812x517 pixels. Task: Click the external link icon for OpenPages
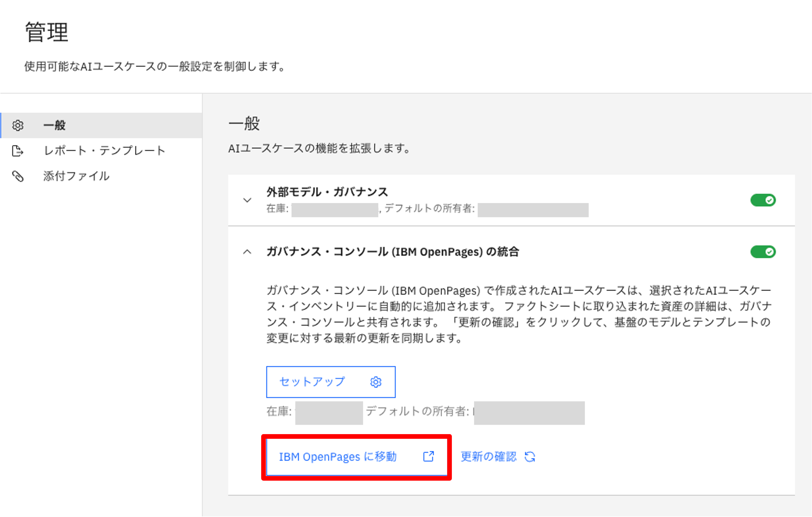429,457
